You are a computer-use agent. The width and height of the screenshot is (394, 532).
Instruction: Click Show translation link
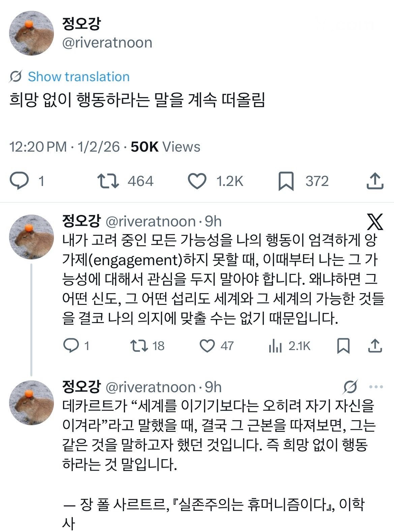79,77
